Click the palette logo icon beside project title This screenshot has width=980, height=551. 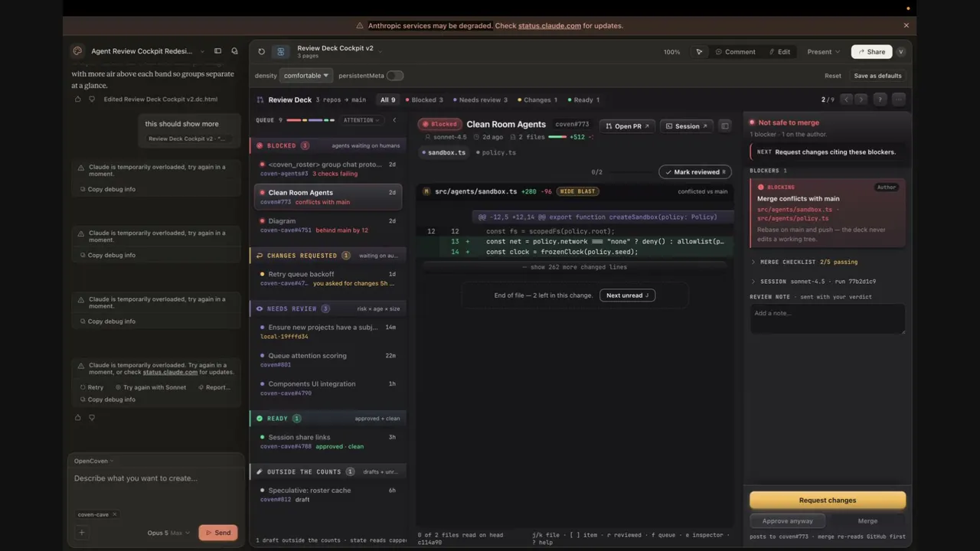[77, 51]
